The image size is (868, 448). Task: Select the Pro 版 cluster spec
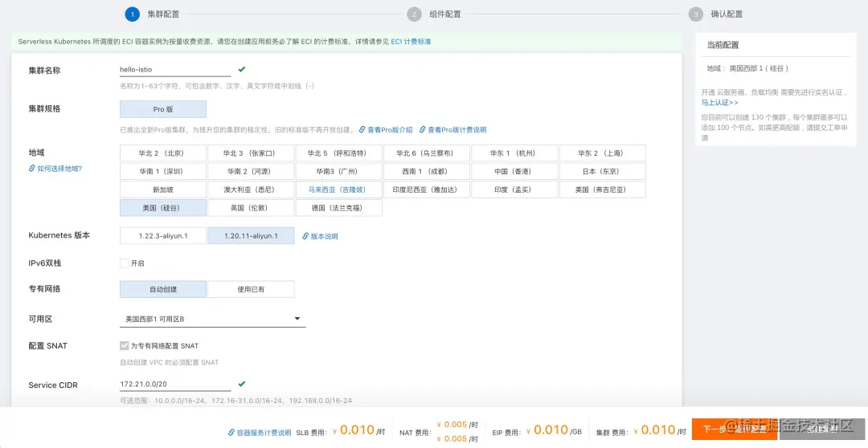162,109
